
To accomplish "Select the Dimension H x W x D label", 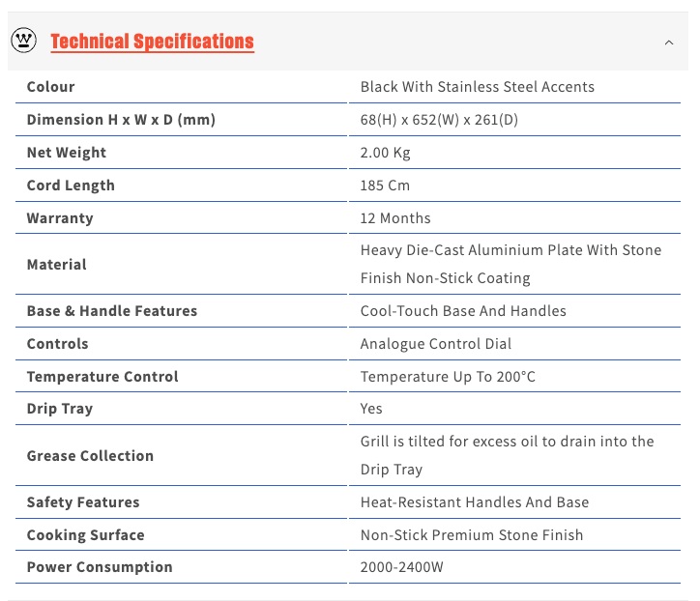I will (121, 120).
